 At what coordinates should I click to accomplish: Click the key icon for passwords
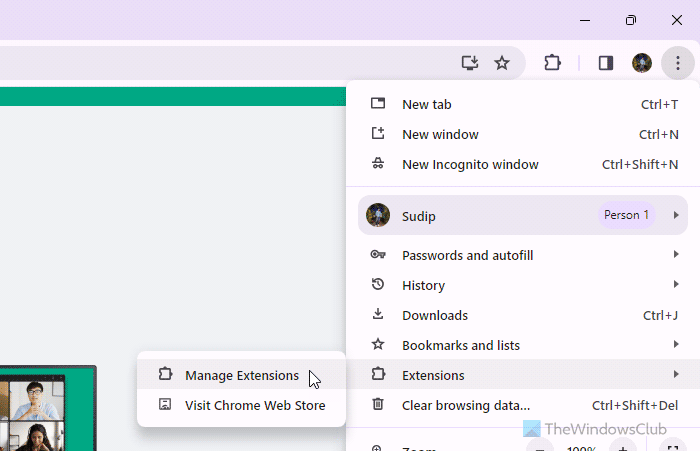pos(378,255)
